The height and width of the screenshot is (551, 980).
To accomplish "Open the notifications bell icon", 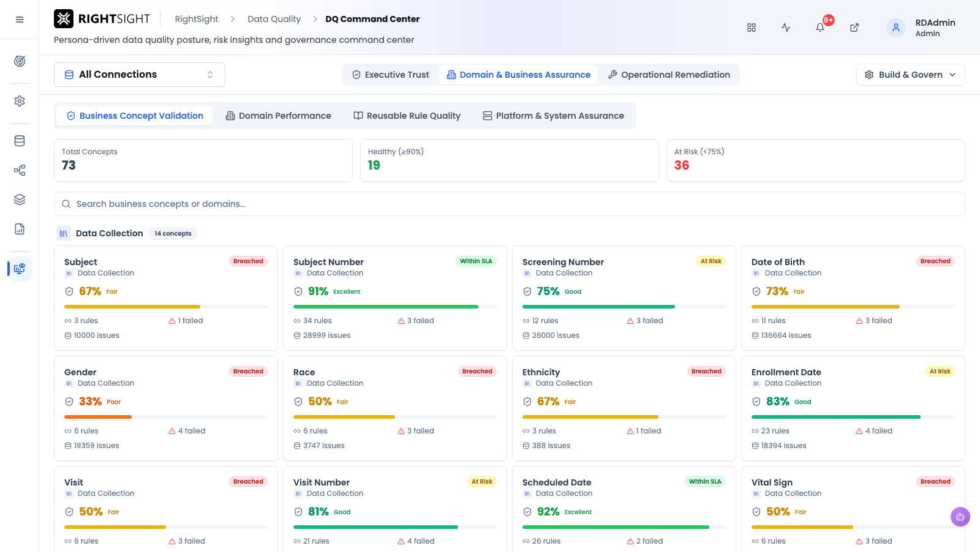I will click(x=820, y=28).
